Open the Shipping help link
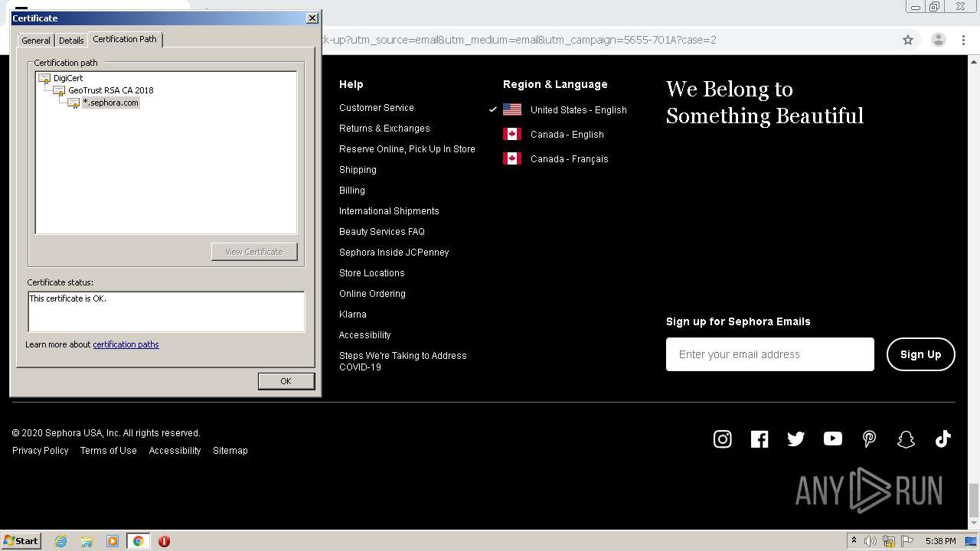Screen dimensions: 980x551 coord(358,170)
